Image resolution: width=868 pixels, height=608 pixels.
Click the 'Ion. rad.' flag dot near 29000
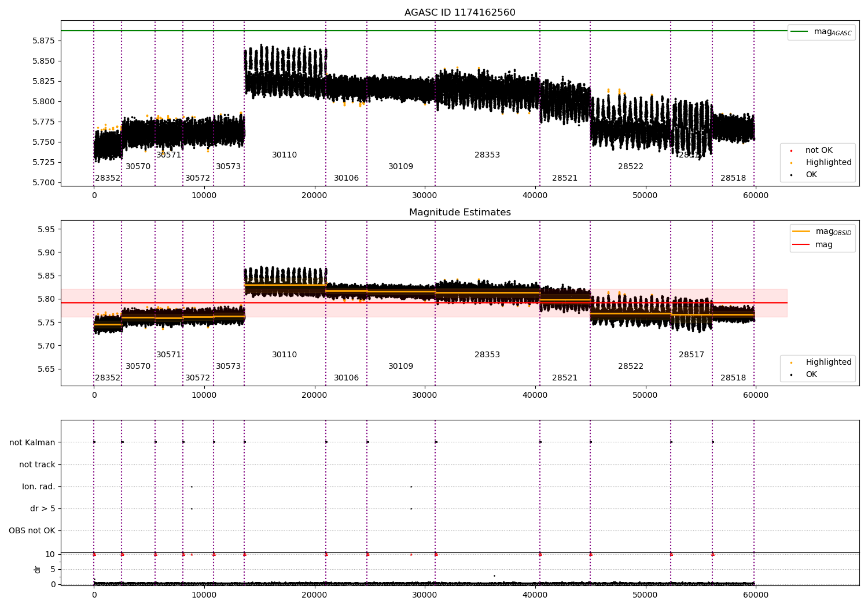tap(411, 486)
